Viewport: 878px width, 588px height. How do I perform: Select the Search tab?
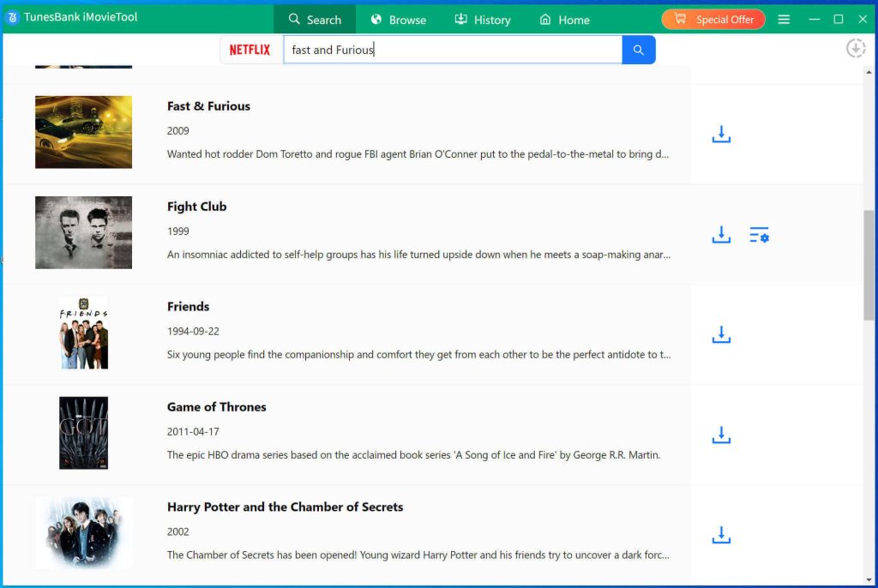(x=315, y=20)
